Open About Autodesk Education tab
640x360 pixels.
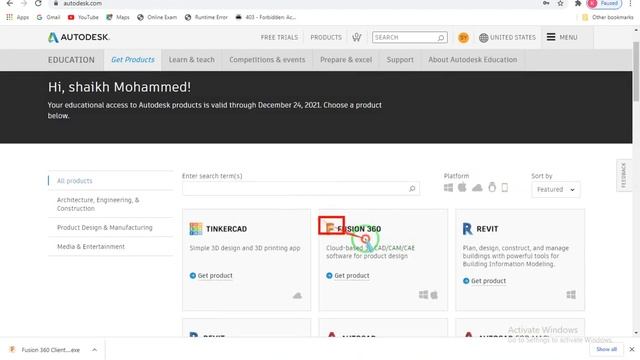[x=473, y=60]
